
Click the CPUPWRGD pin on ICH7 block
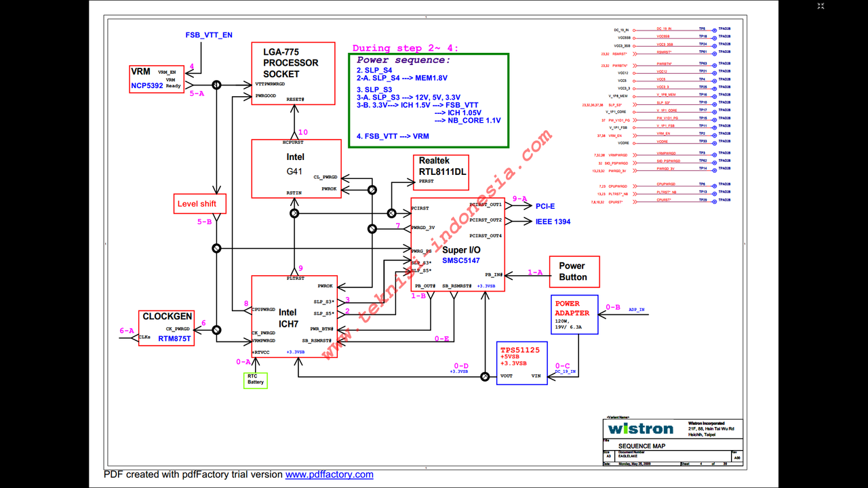263,309
